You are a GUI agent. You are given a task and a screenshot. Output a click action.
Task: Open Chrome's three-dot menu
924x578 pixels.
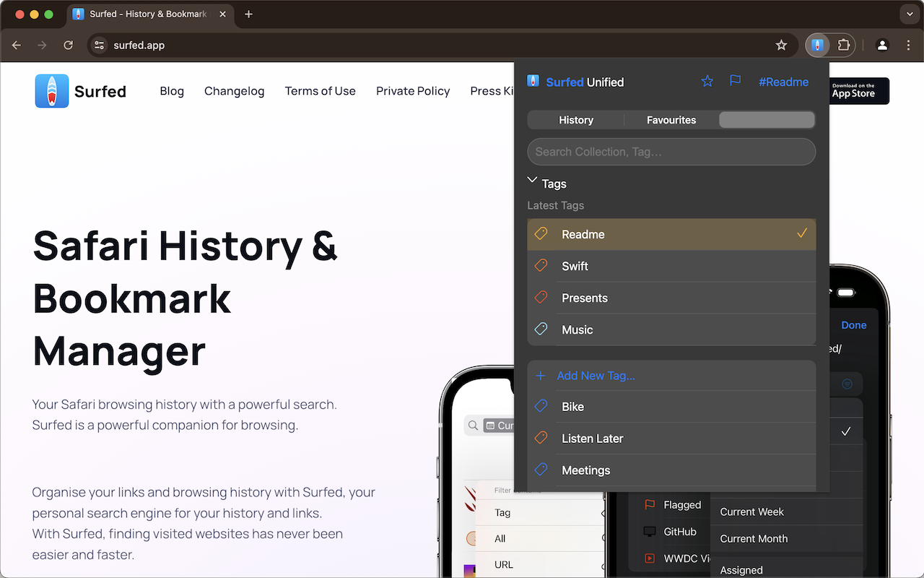coord(909,45)
